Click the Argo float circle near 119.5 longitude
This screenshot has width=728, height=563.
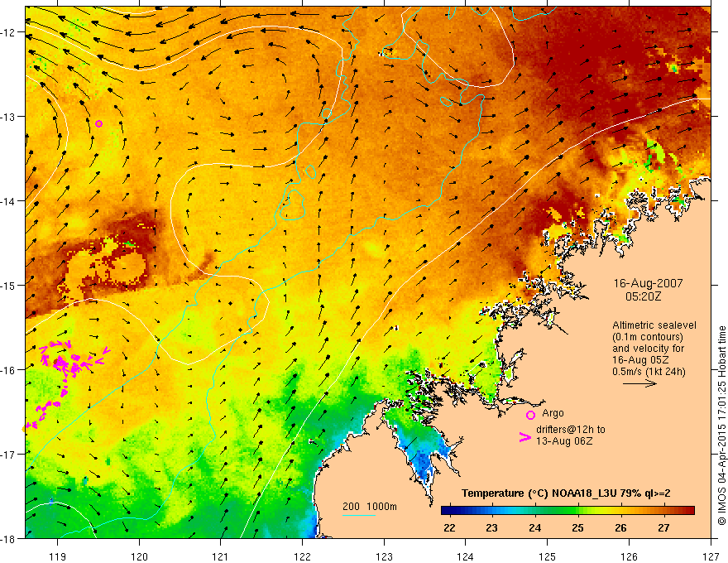pos(99,123)
